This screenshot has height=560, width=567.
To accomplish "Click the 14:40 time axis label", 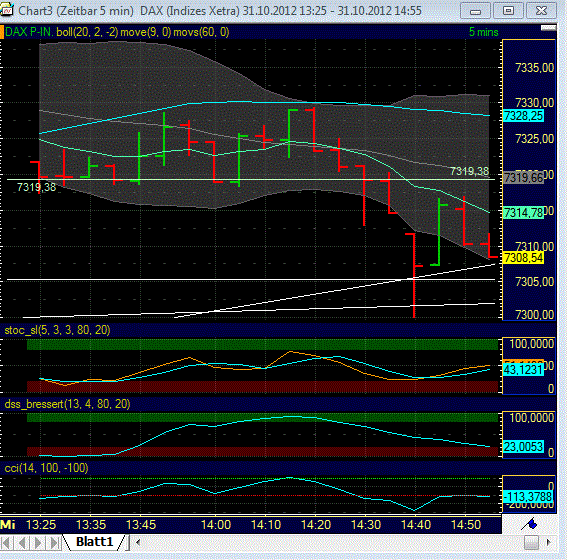I will [416, 525].
